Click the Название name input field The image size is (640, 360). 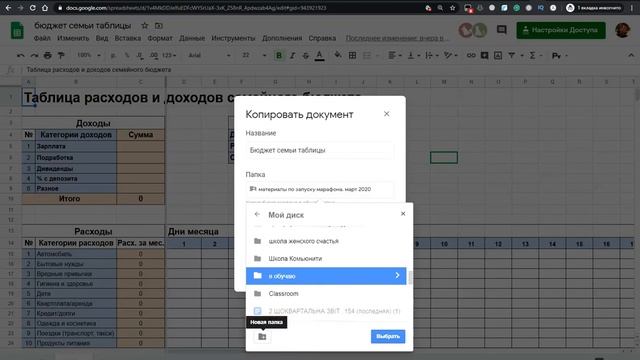click(x=320, y=150)
